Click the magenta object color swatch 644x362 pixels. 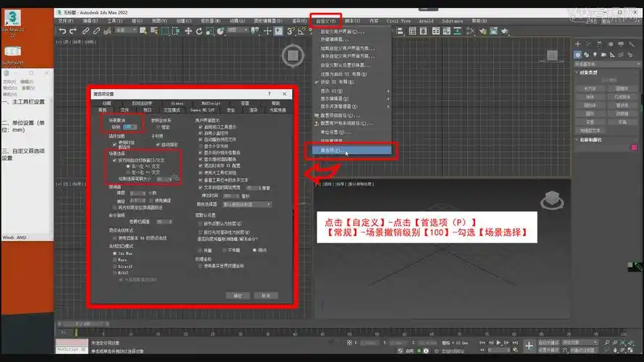pyautogui.click(x=634, y=148)
